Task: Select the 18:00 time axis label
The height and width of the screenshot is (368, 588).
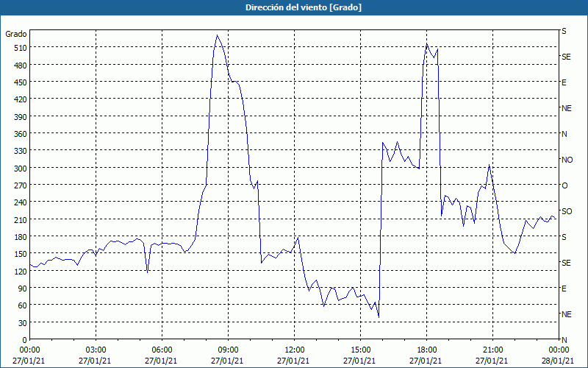Action: pos(427,350)
